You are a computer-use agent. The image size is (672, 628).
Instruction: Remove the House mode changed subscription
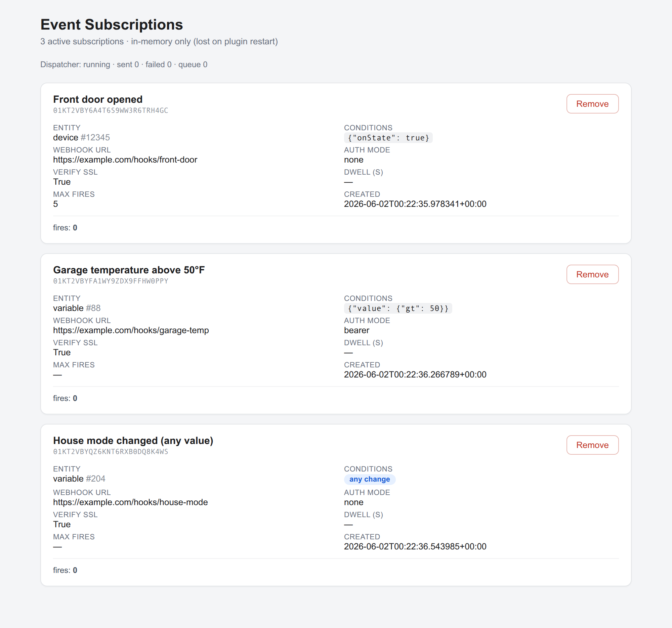592,445
